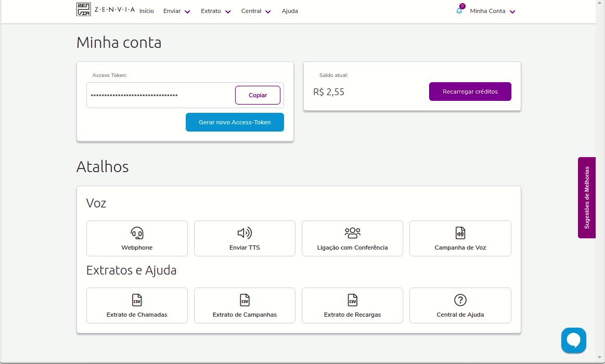Click Recarregar créditos button
Screen dimensions: 605x364
click(x=470, y=92)
